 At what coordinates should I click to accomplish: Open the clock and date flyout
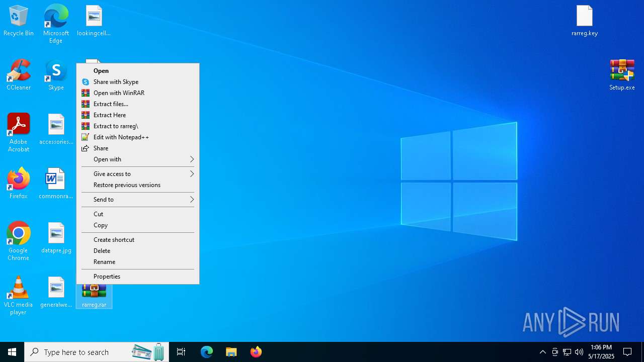coord(601,352)
